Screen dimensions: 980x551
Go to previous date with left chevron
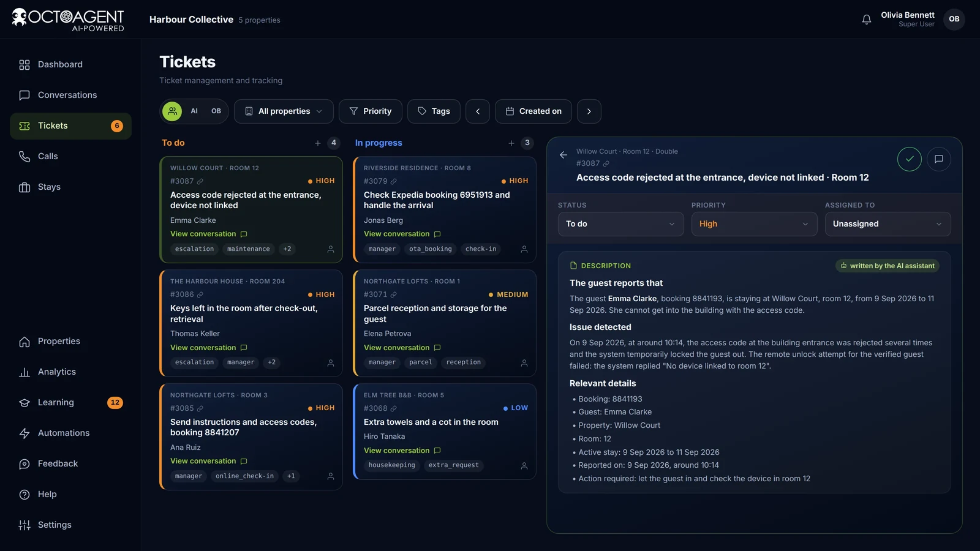click(x=478, y=111)
